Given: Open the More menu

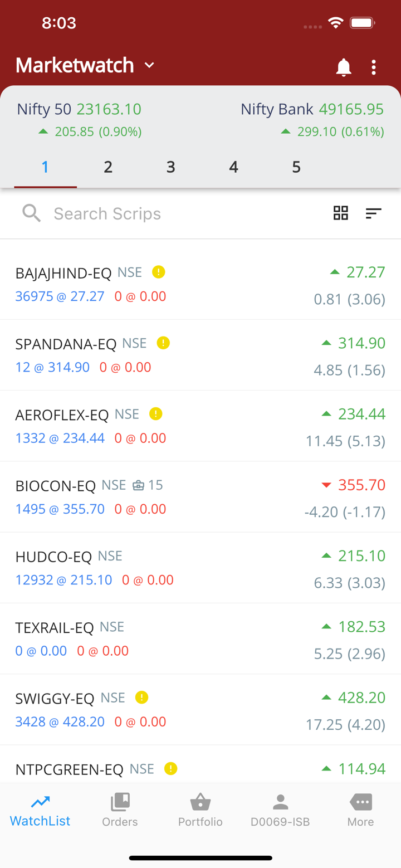Looking at the screenshot, I should point(360,810).
